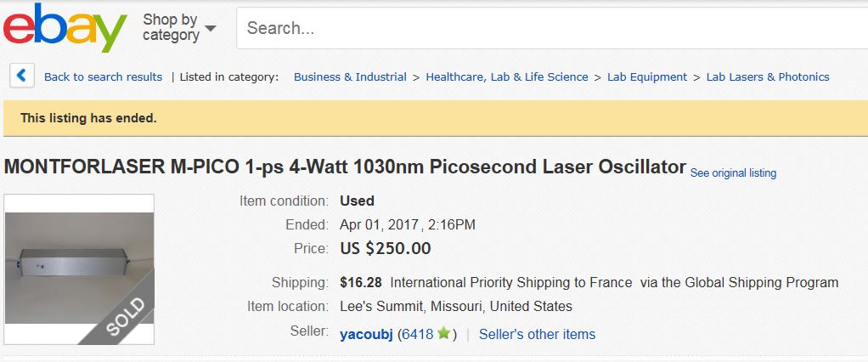This screenshot has height=362, width=868.
Task: Click the MONTFORLASER M-PICO listing title
Action: point(345,167)
